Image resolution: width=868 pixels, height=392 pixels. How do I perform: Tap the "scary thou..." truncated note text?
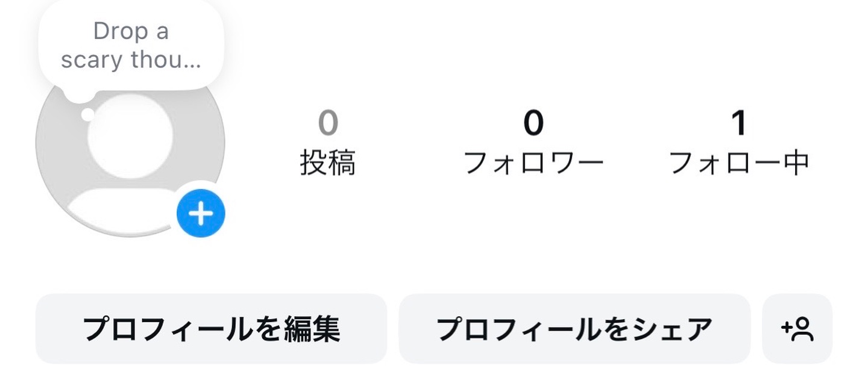pyautogui.click(x=131, y=60)
